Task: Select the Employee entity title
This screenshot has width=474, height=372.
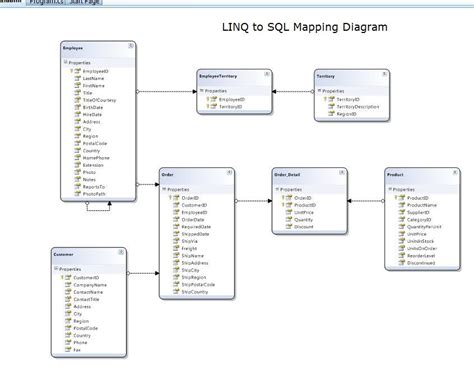Action: 73,48
